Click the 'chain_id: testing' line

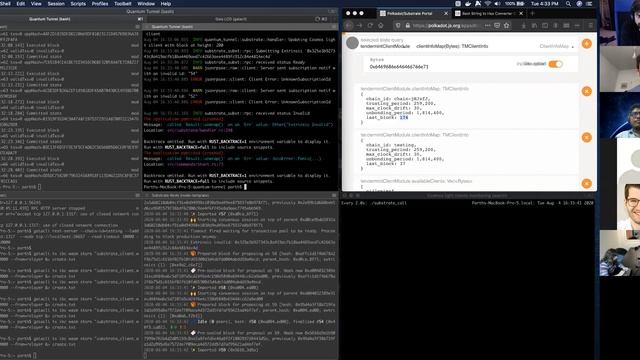click(x=391, y=145)
